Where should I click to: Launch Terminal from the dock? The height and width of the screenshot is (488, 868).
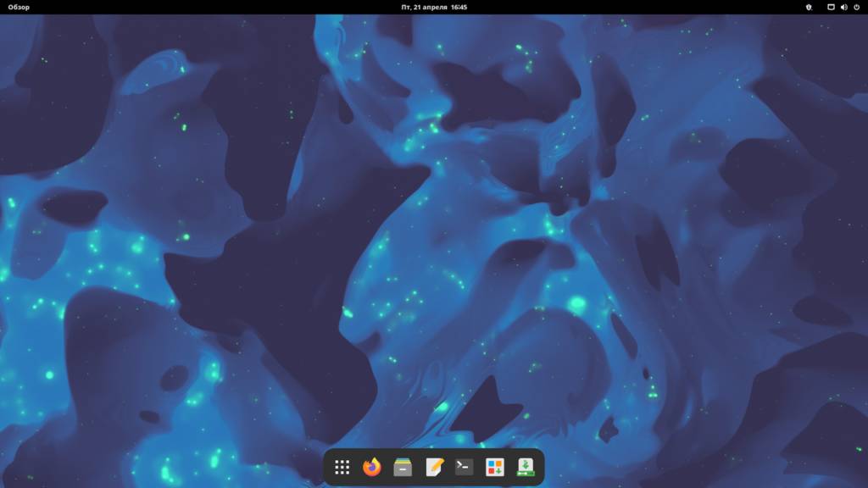(x=464, y=467)
